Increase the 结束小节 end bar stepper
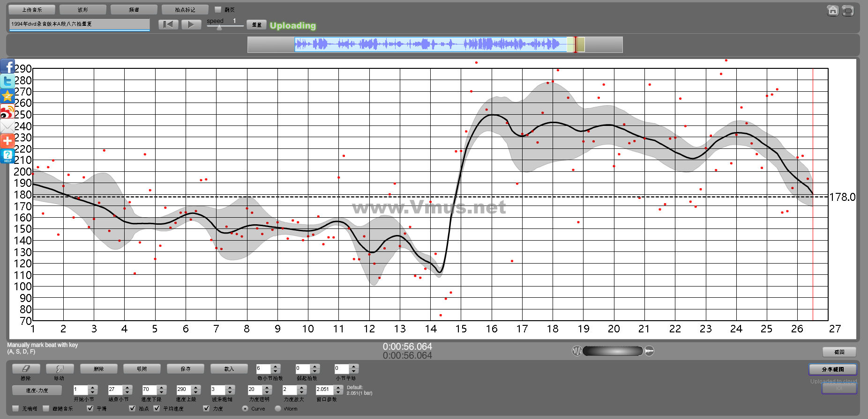The image size is (868, 419). [x=127, y=387]
